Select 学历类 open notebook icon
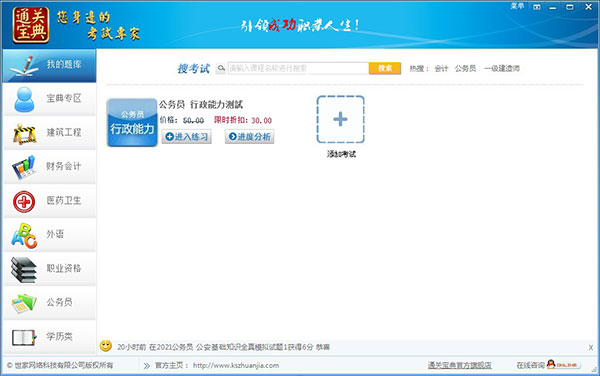Viewport: 600px width, 376px height. (24, 337)
